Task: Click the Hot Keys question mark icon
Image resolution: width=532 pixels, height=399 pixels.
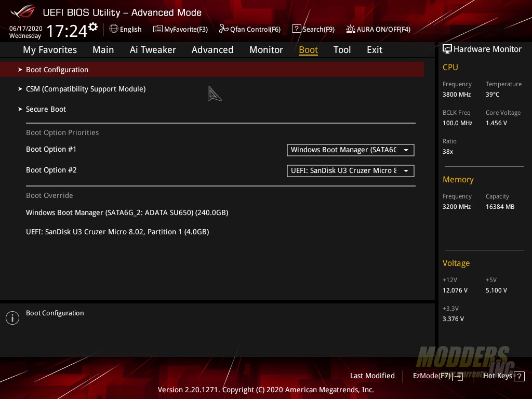Action: coord(519,376)
